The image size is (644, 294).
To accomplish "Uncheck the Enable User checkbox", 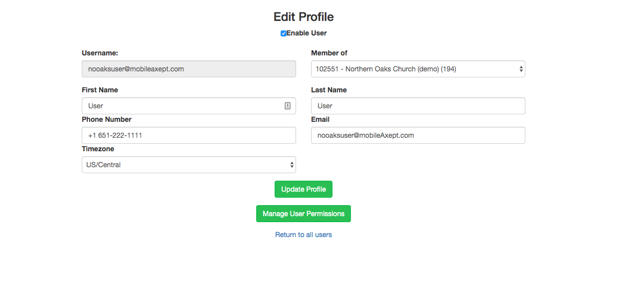I will (284, 33).
